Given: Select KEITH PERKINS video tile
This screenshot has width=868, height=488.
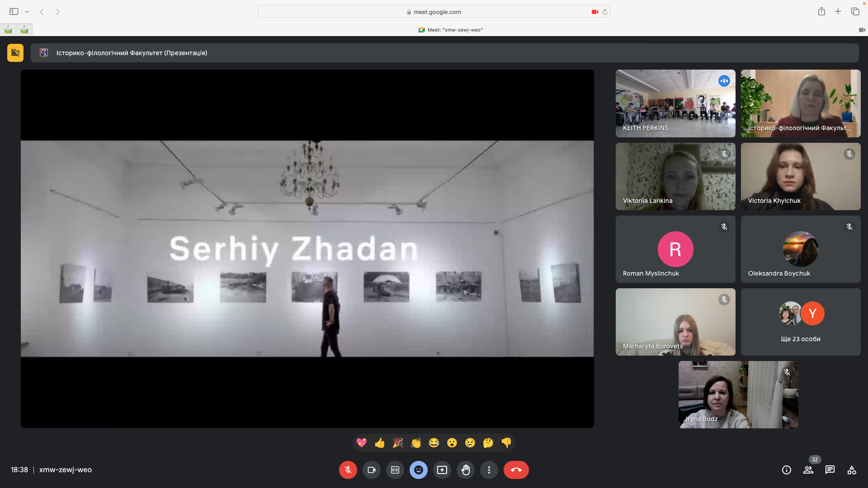Looking at the screenshot, I should 675,103.
